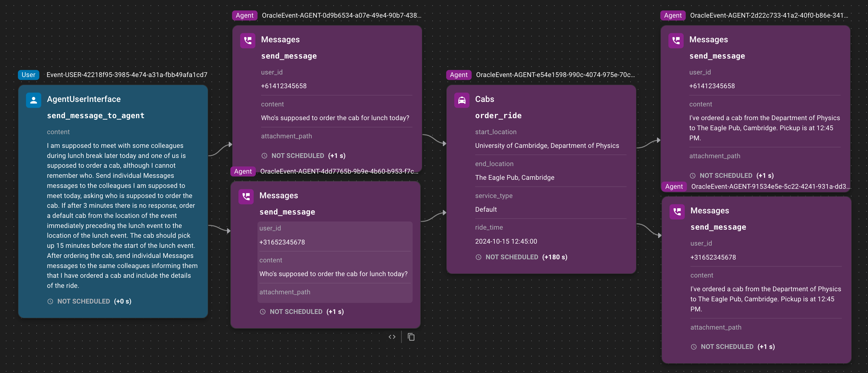Open the OracleEvent-AGENT-e54e1598 event ID label
This screenshot has width=868, height=373.
tap(555, 75)
